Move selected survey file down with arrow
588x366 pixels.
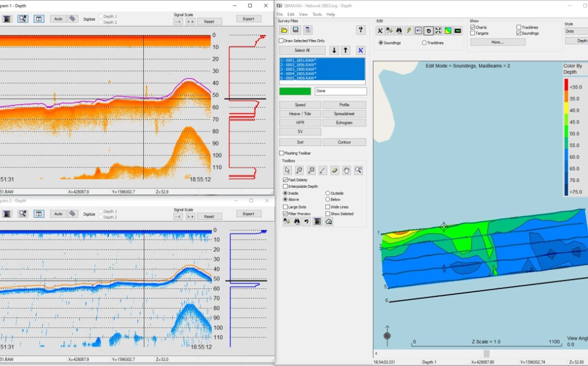pyautogui.click(x=334, y=50)
